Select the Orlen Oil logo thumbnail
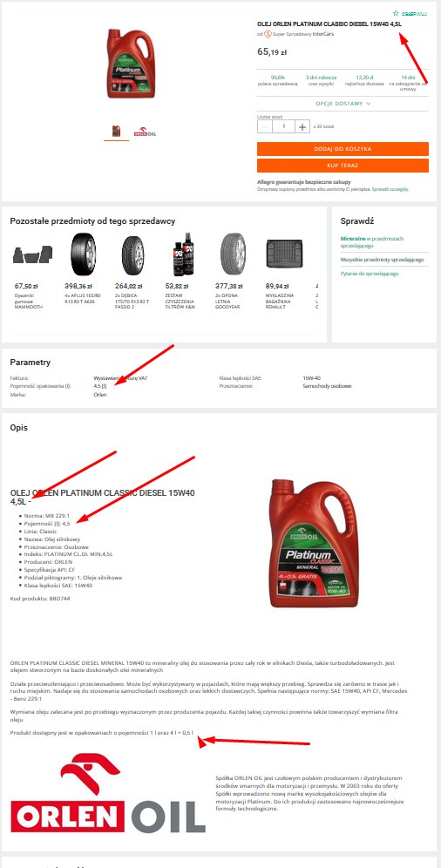The image size is (441, 868). pyautogui.click(x=145, y=132)
